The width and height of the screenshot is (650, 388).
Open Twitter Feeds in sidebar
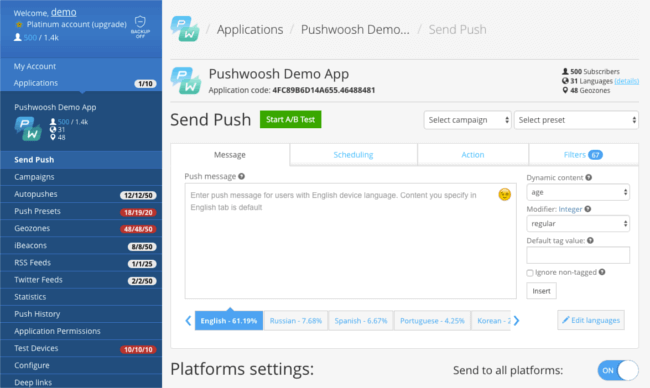(x=81, y=280)
